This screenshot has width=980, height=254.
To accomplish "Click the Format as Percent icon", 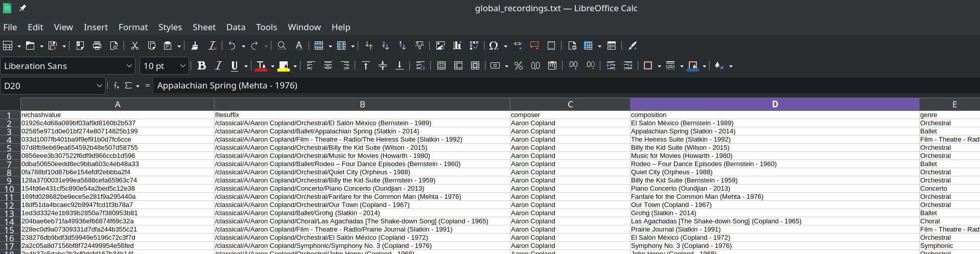I will pyautogui.click(x=518, y=66).
